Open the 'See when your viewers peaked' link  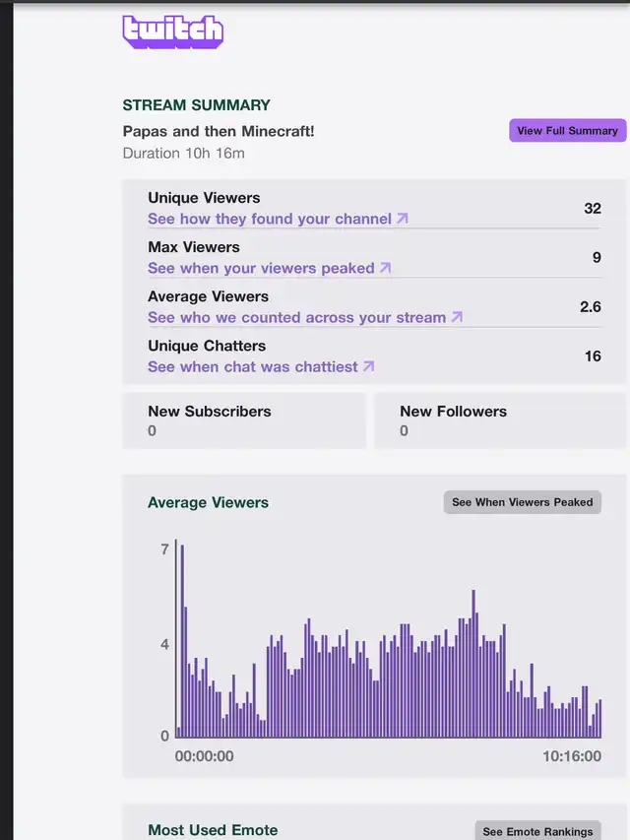(261, 268)
